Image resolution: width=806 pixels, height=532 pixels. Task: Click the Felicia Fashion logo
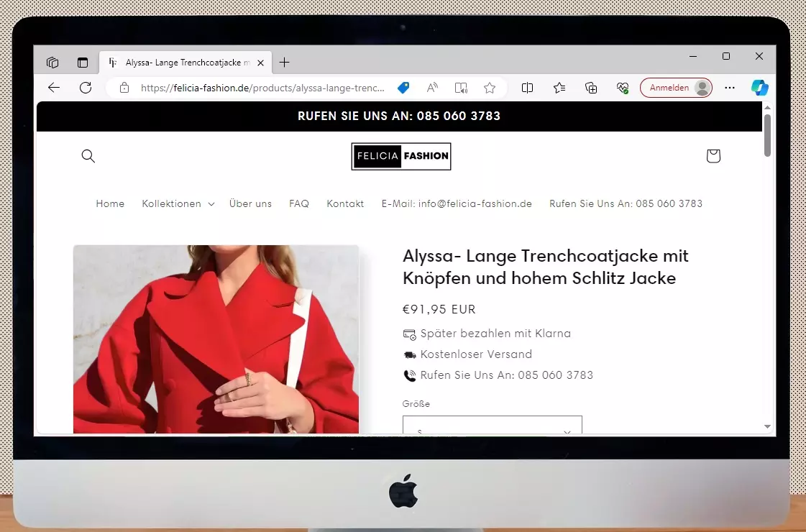pyautogui.click(x=401, y=156)
